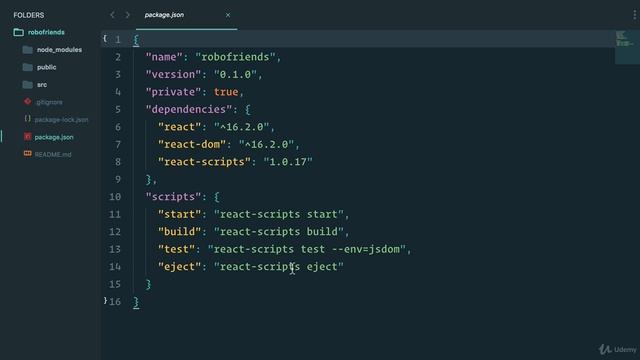
Task: Click the package.json npm file icon
Action: [27, 137]
